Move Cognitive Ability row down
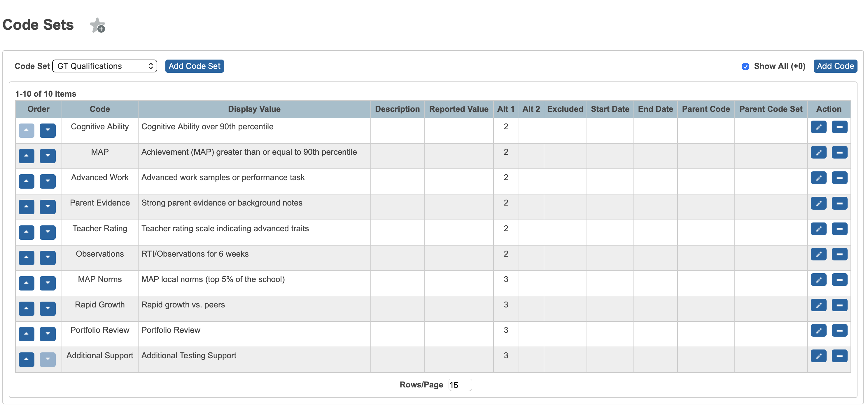The image size is (868, 407). [x=48, y=130]
